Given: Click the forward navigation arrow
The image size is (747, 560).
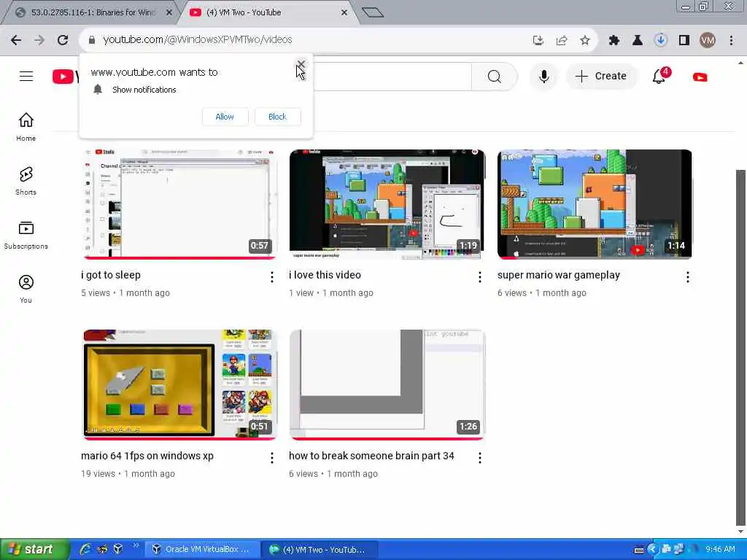Looking at the screenshot, I should [39, 40].
